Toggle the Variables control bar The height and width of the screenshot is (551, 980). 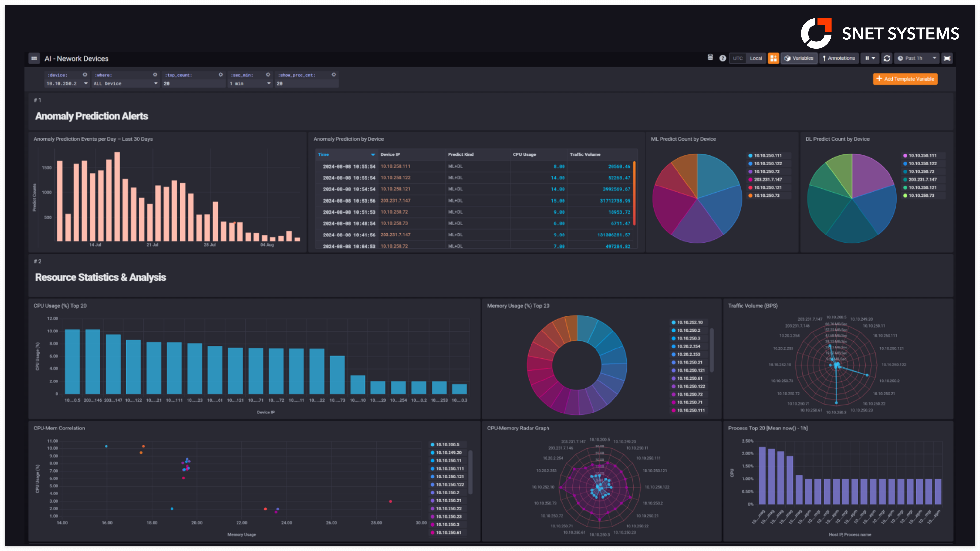click(x=799, y=58)
